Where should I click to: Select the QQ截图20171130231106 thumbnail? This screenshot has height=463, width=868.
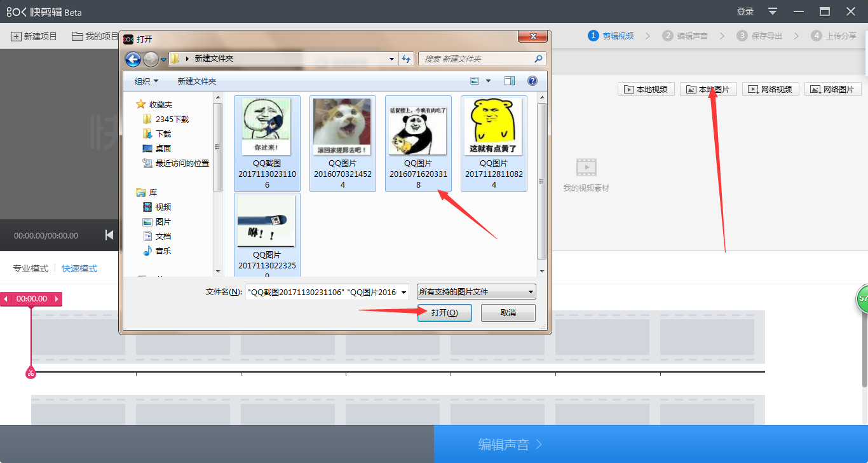267,143
